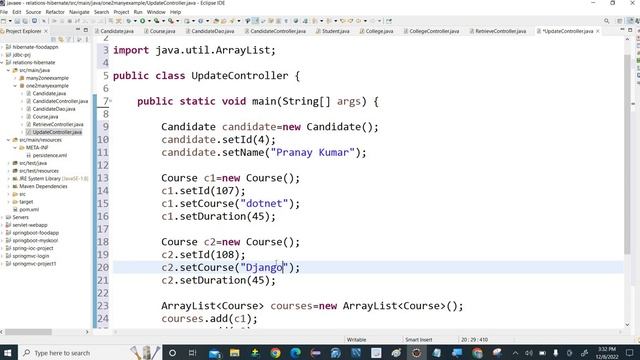Click the system tray clock

pyautogui.click(x=607, y=353)
